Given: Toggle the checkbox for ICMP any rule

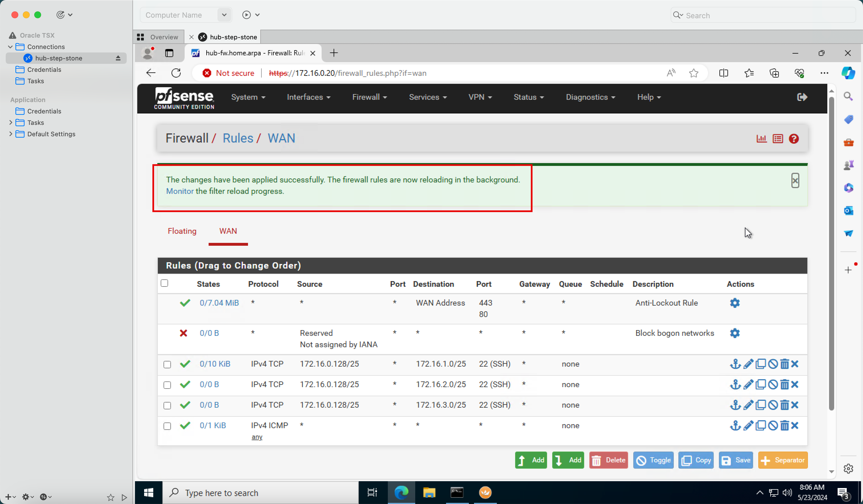Looking at the screenshot, I should pyautogui.click(x=167, y=425).
